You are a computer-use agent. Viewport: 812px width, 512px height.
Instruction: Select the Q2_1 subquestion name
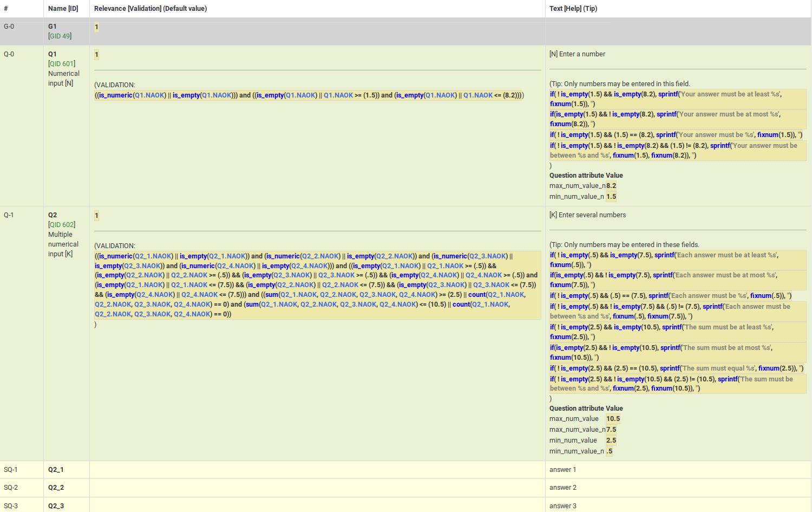point(56,469)
